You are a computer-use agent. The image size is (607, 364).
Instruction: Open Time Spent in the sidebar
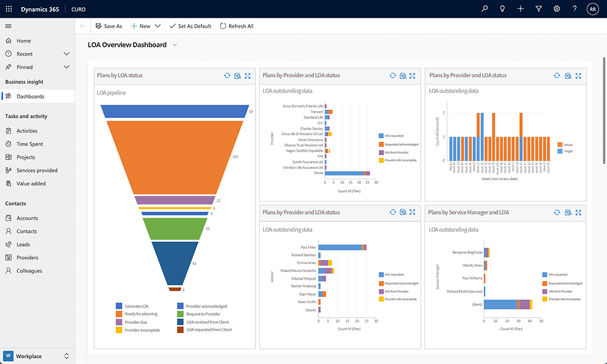coord(37,144)
